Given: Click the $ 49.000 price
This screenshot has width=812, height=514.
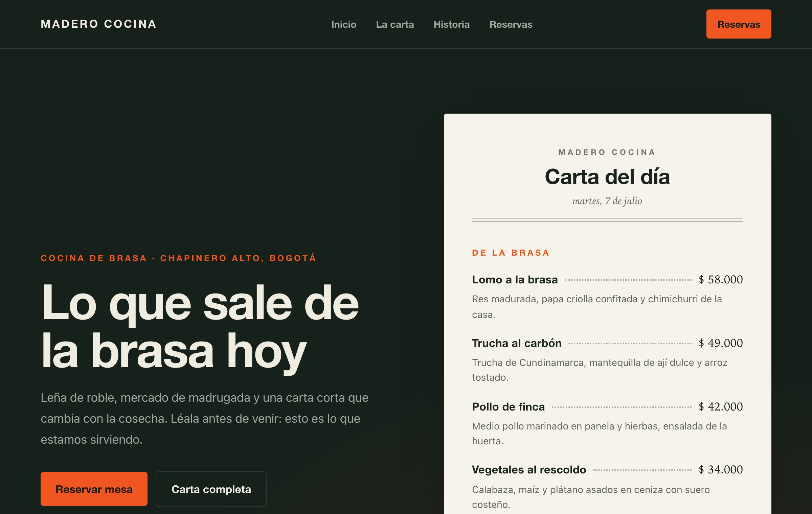Looking at the screenshot, I should click(x=721, y=343).
